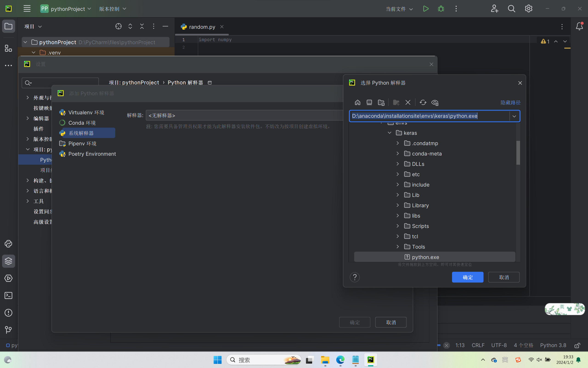Expand the .condatmp folder

click(x=398, y=143)
